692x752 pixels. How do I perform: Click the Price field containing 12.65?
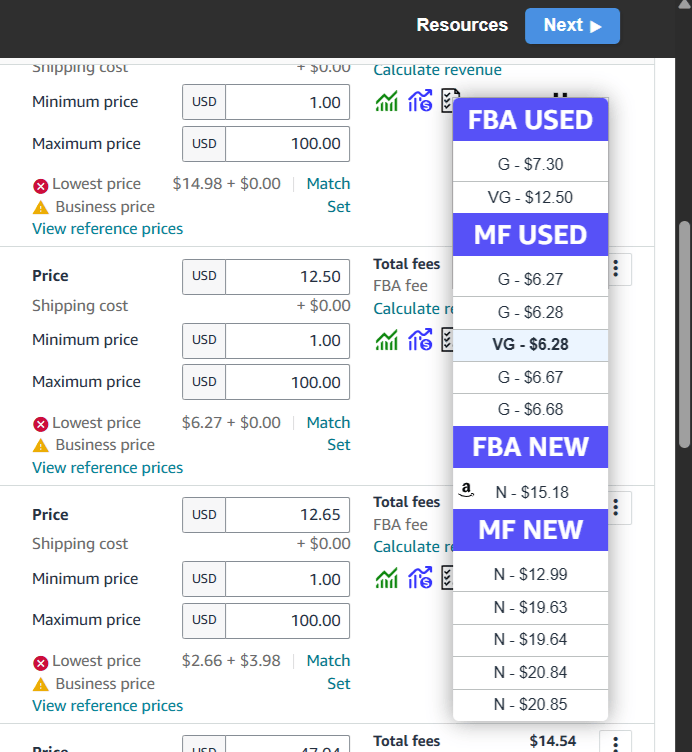287,515
